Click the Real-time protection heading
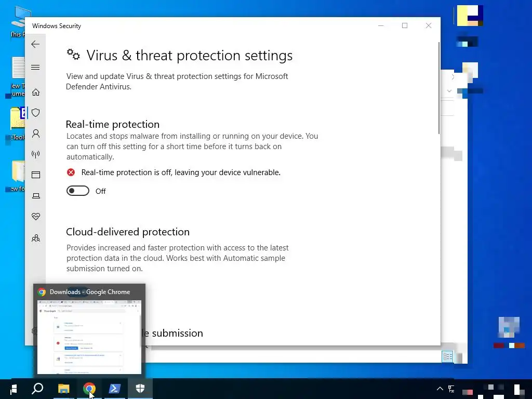Screen dimensions: 532x399 pos(113,124)
